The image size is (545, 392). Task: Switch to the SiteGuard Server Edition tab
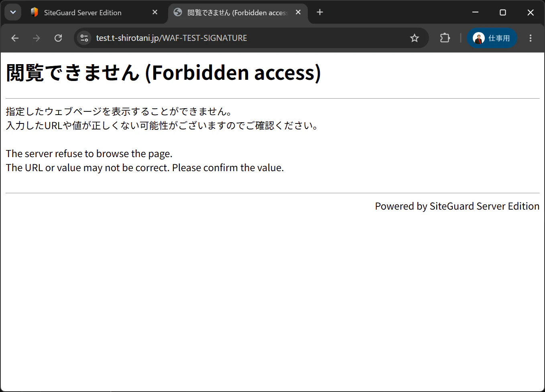[x=95, y=12]
